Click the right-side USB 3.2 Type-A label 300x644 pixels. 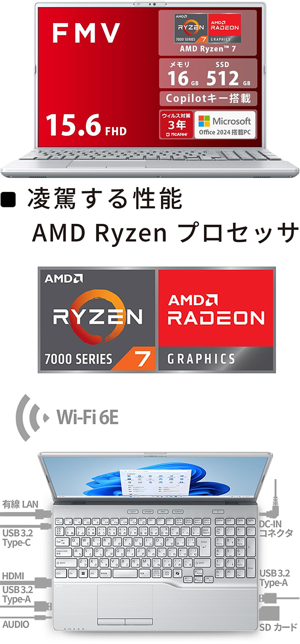(x=274, y=578)
